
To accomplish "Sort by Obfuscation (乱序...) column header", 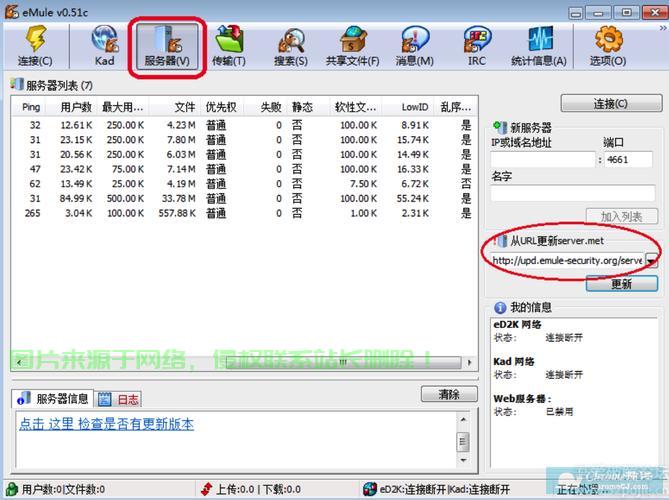I will tap(455, 107).
